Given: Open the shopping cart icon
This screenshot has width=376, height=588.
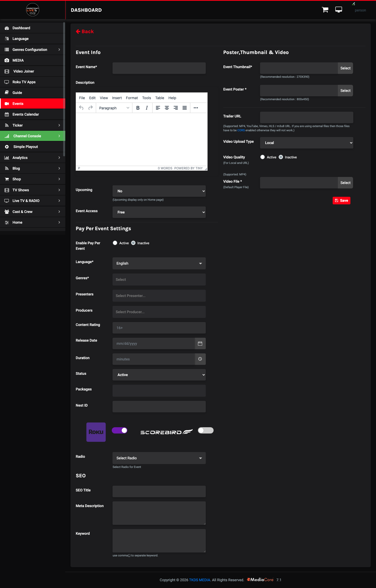Looking at the screenshot, I should [325, 10].
